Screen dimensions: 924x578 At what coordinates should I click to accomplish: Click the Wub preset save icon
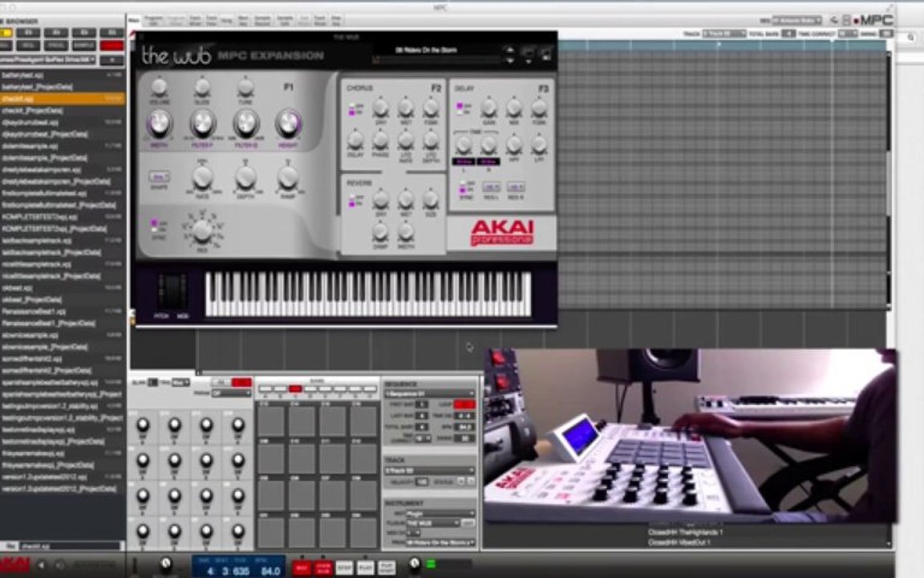[545, 55]
